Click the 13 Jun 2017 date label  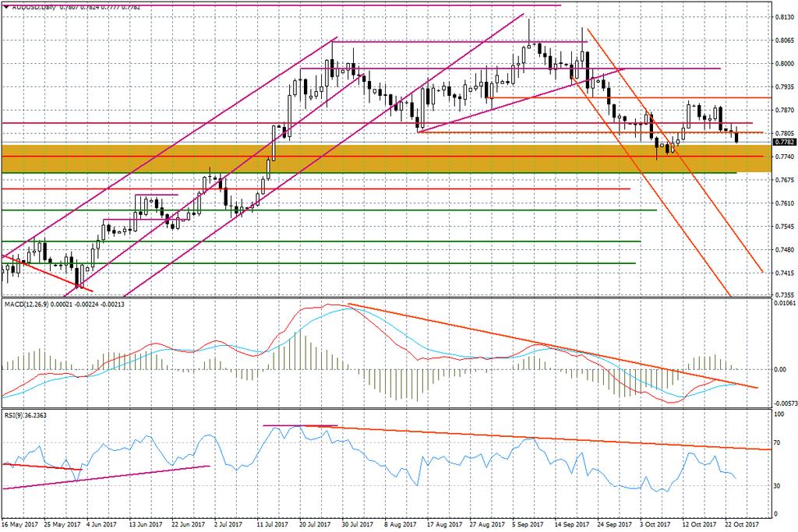point(145,524)
